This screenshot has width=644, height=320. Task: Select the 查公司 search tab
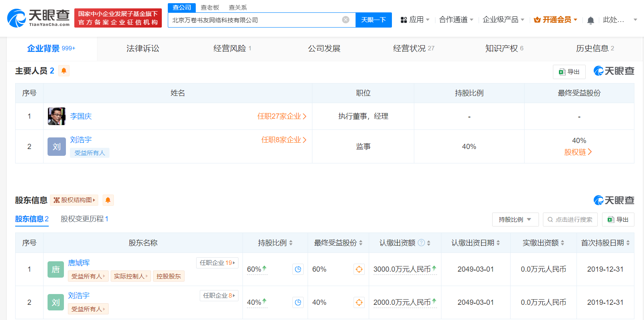pos(182,8)
